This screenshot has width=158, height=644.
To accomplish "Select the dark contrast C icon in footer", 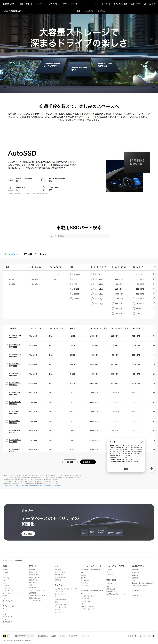I will 4,636.
